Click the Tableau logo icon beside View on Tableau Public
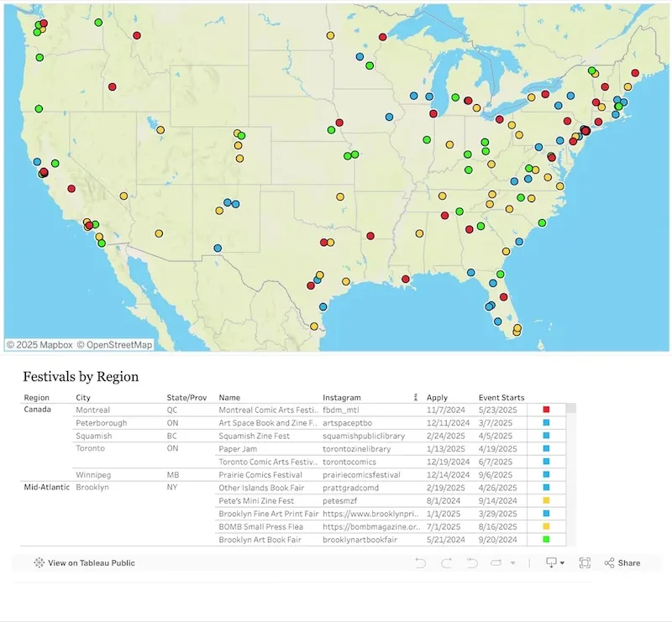This screenshot has width=672, height=622. click(x=39, y=563)
